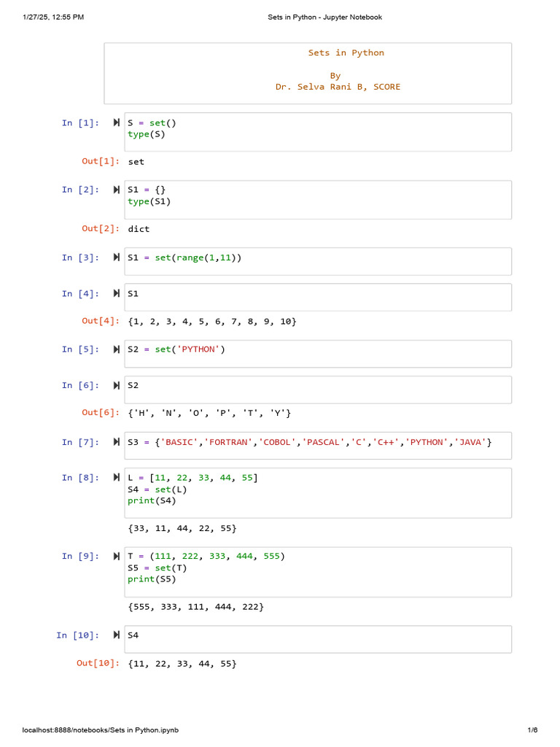Click the L = [11, 22, 33, 44, 55] cell

click(318, 493)
